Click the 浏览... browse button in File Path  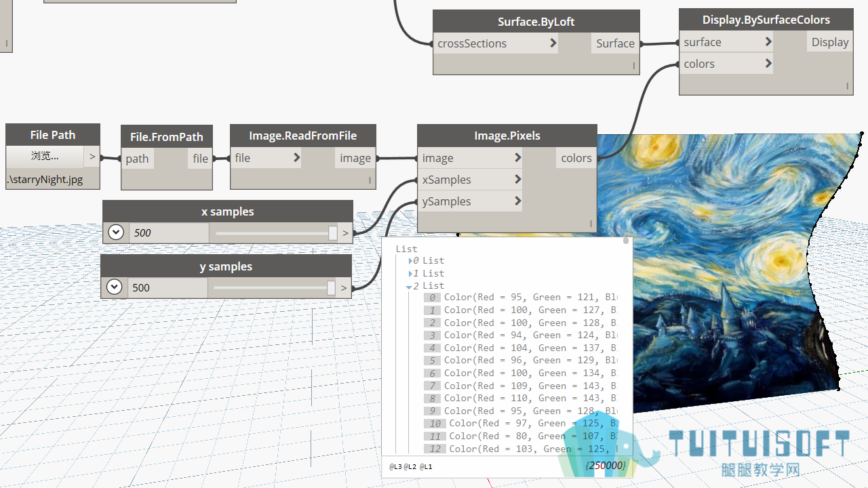[x=45, y=157]
